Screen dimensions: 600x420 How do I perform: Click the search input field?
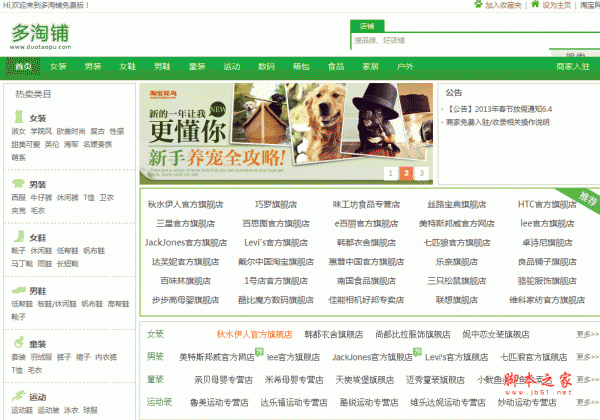[474, 41]
